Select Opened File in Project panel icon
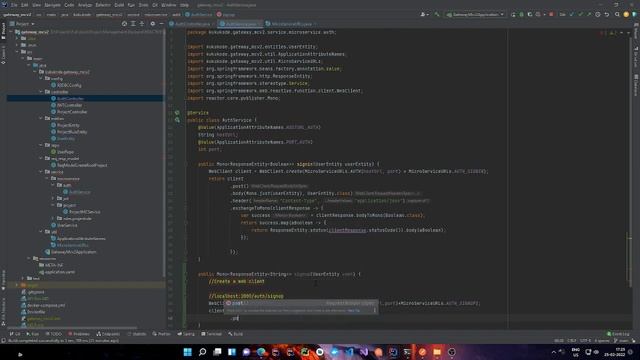The height and width of the screenshot is (360, 640). point(124,24)
